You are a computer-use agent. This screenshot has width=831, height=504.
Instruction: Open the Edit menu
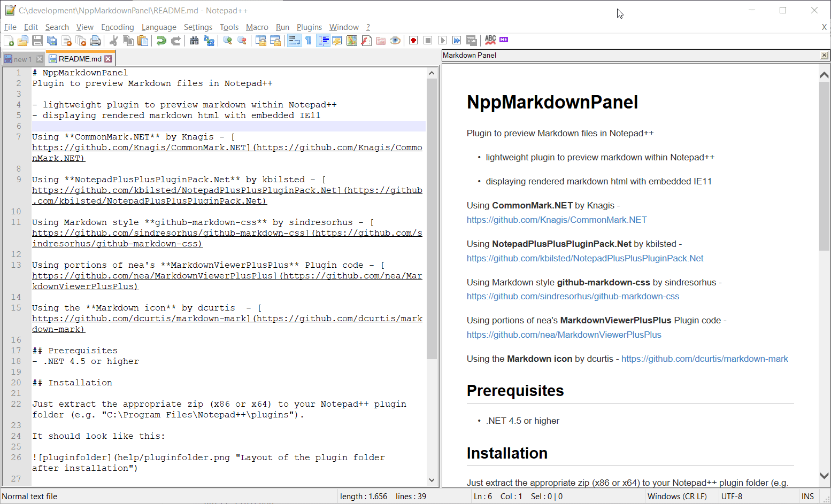click(x=31, y=27)
